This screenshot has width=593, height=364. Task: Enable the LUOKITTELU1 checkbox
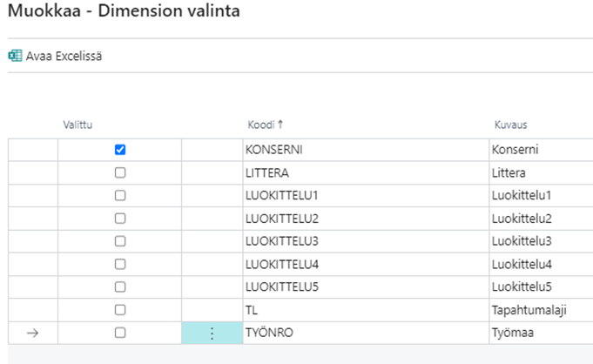(120, 195)
